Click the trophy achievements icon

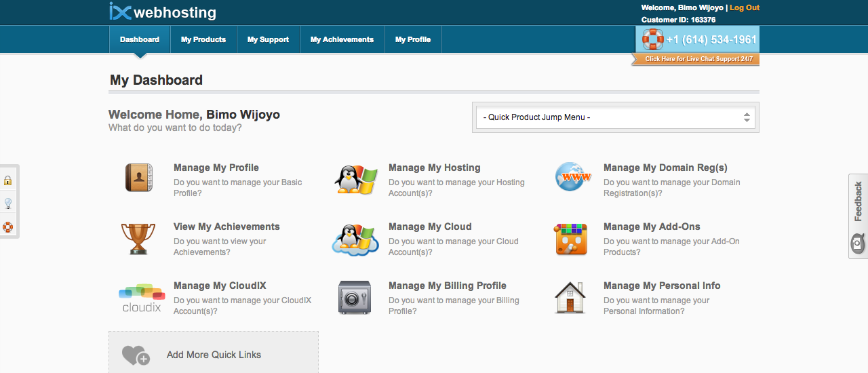138,239
